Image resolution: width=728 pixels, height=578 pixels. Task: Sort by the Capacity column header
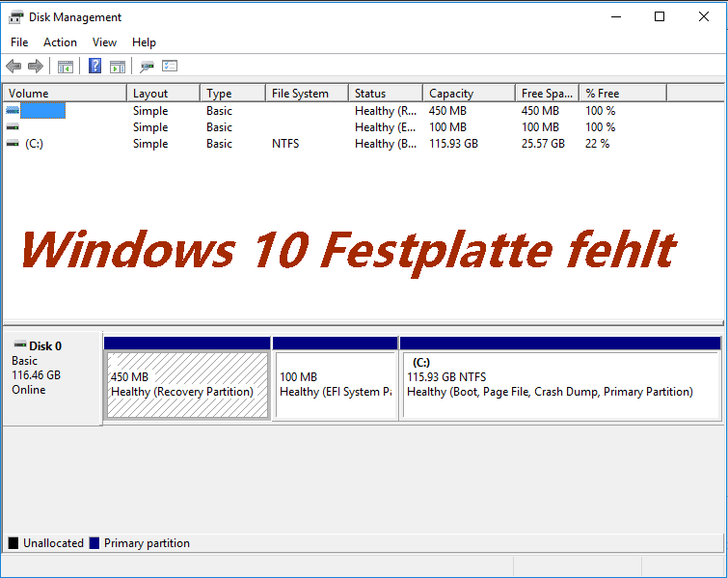470,94
